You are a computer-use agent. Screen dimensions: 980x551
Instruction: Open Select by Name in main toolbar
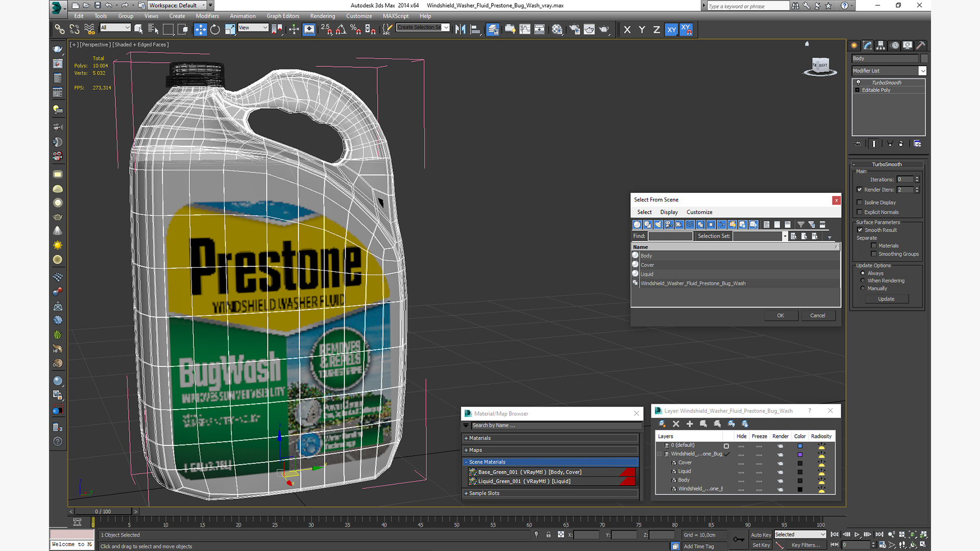(153, 30)
